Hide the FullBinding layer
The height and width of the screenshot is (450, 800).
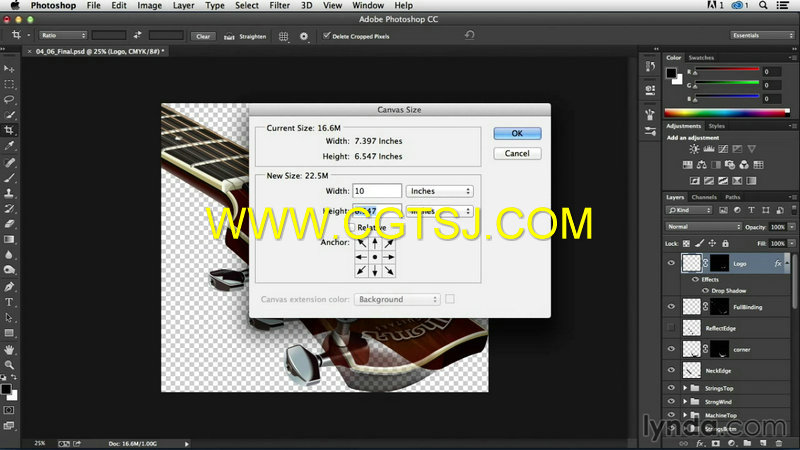click(x=671, y=307)
